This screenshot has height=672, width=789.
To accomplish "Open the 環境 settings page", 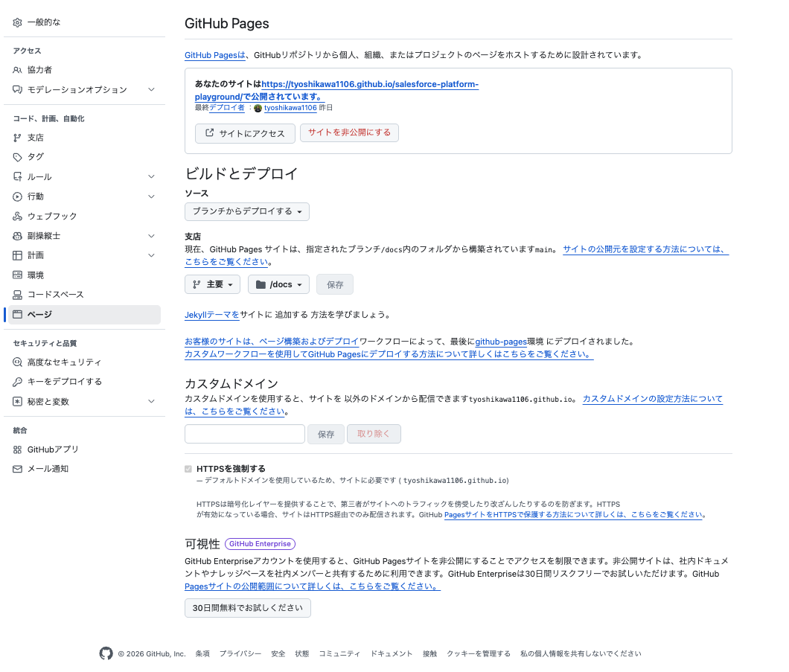I will point(85,275).
